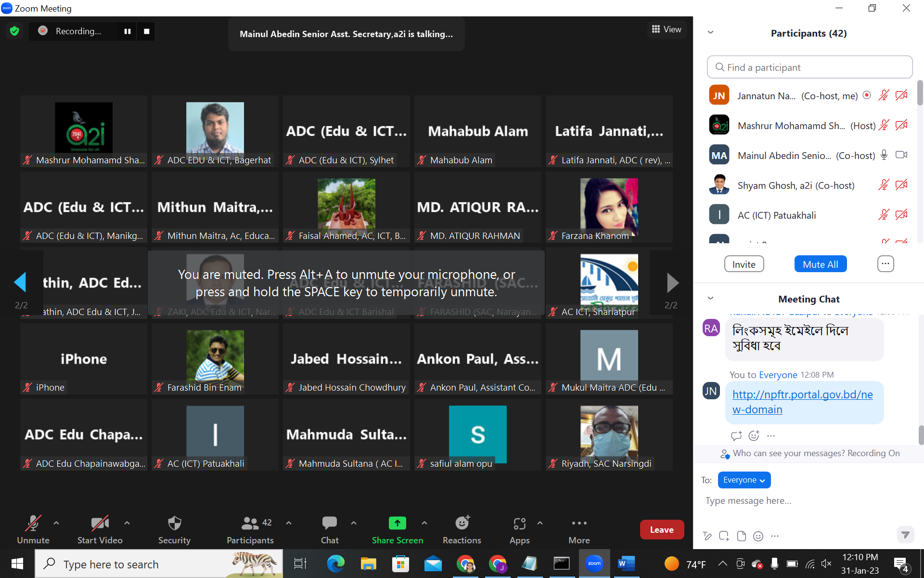The height and width of the screenshot is (578, 924).
Task: Collapse the Participants panel chevron
Action: click(710, 33)
